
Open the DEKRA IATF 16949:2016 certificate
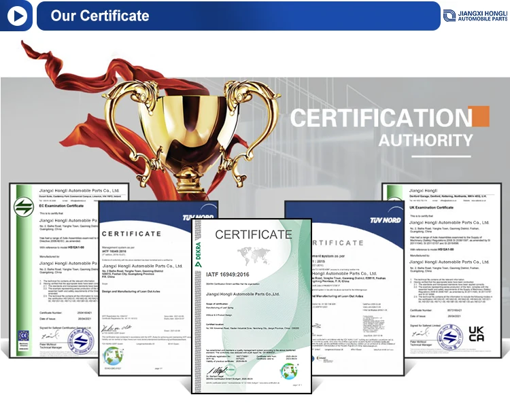click(252, 307)
